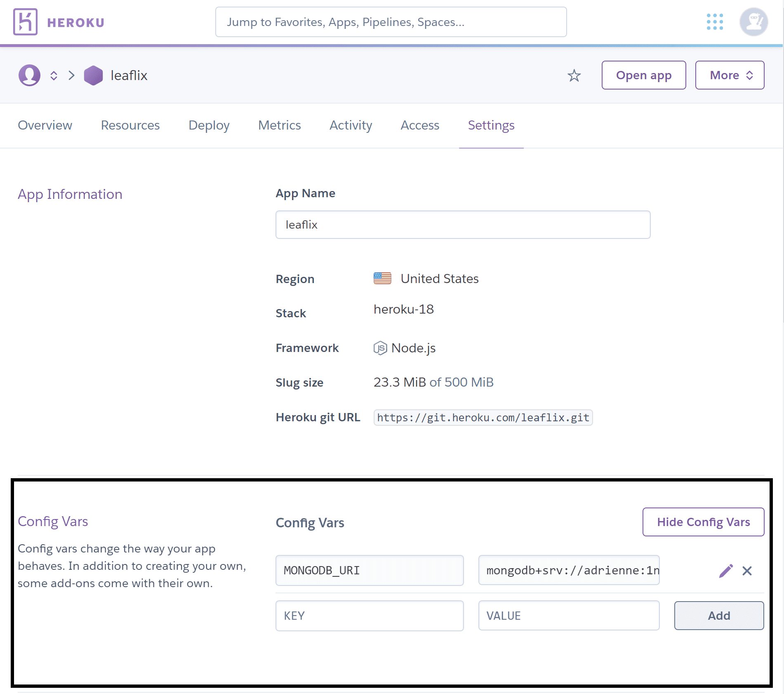View the Activity tab
784x694 pixels.
point(351,125)
